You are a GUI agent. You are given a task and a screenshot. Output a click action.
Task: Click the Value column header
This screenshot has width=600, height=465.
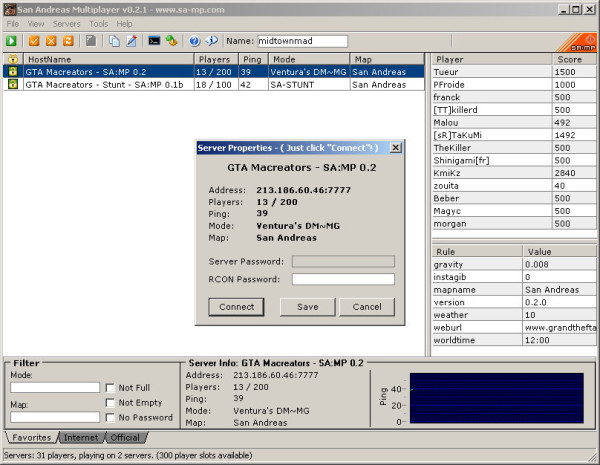(x=559, y=252)
